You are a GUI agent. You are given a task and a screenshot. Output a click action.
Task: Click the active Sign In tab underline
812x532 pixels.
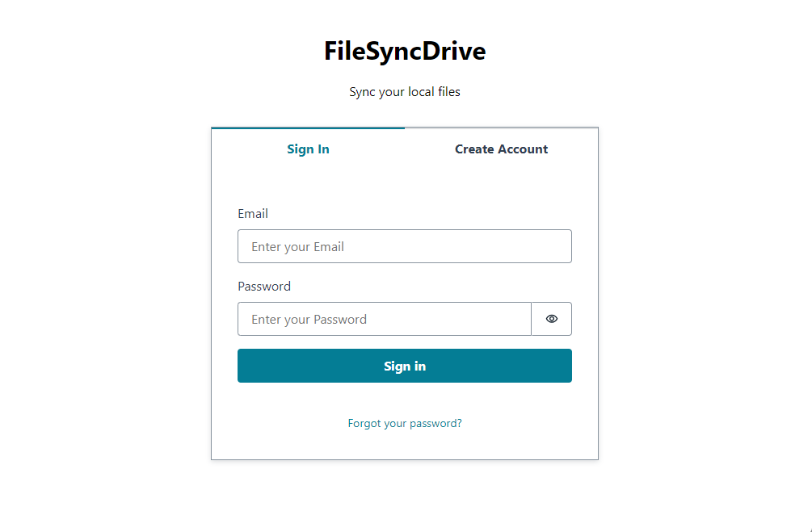click(x=308, y=128)
